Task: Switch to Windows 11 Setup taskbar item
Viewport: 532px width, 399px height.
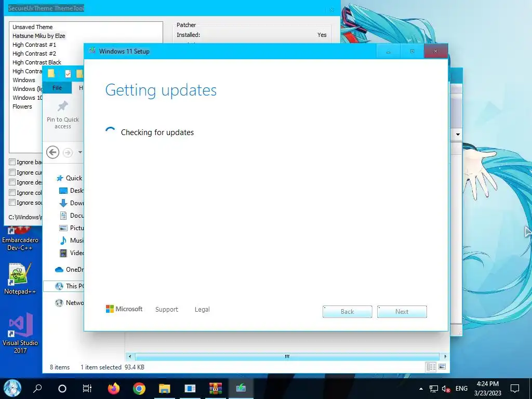Action: (x=241, y=388)
